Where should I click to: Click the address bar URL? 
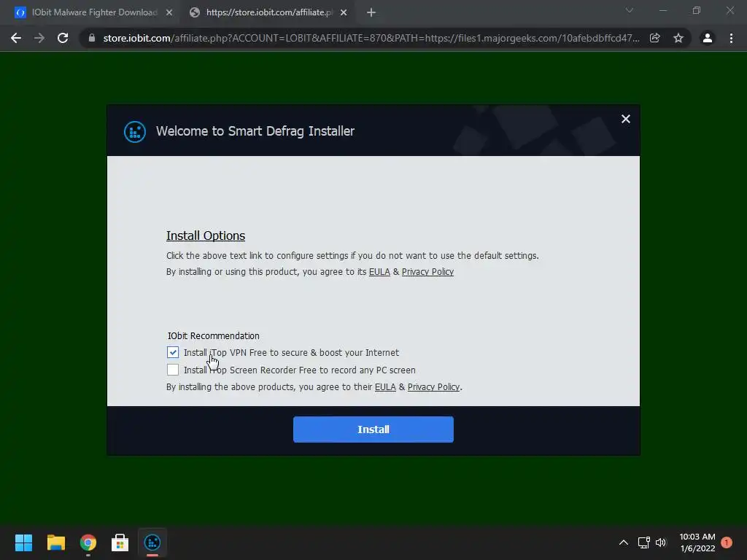(x=371, y=38)
